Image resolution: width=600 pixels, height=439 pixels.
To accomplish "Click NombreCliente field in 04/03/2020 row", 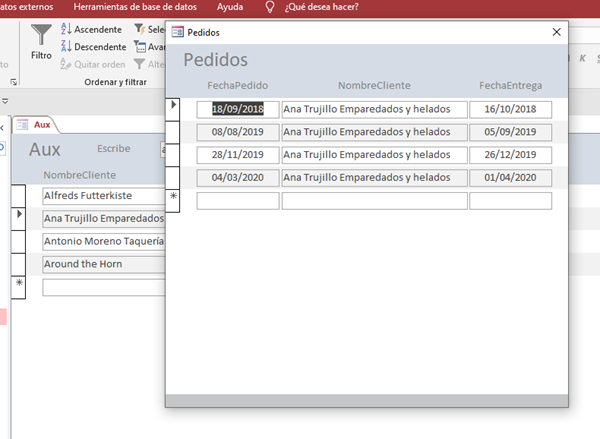I will (374, 178).
